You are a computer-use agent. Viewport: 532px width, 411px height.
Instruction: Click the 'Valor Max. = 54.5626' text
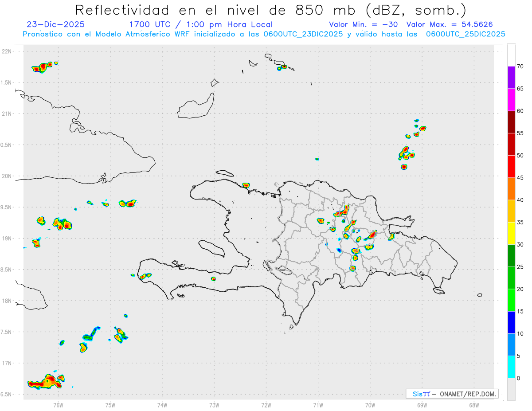click(450, 24)
